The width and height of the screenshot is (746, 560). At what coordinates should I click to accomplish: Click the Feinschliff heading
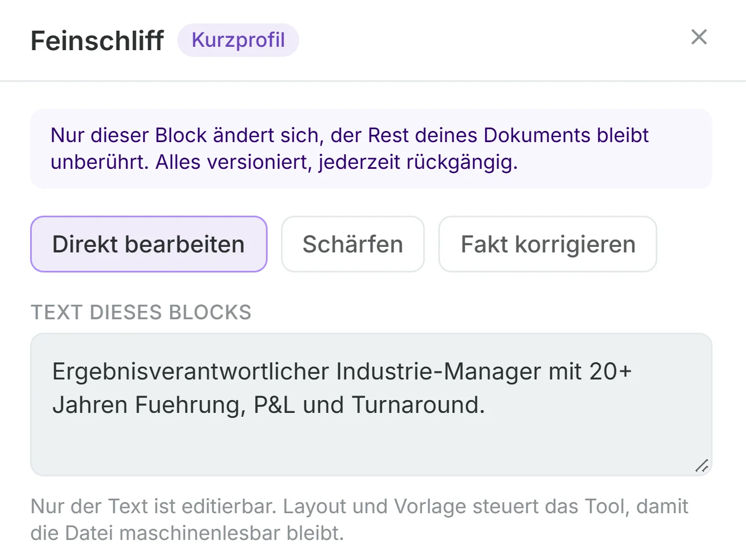point(97,41)
